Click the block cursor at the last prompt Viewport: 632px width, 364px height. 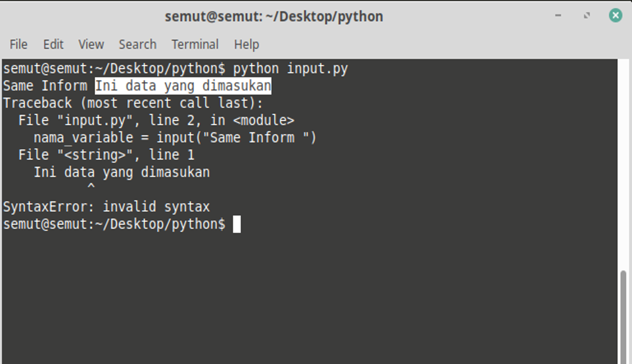click(x=237, y=224)
